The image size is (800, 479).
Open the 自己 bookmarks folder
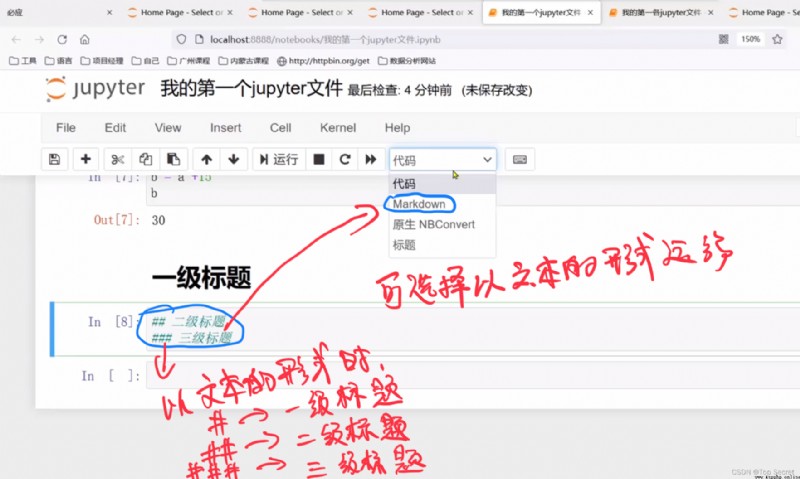(145, 61)
